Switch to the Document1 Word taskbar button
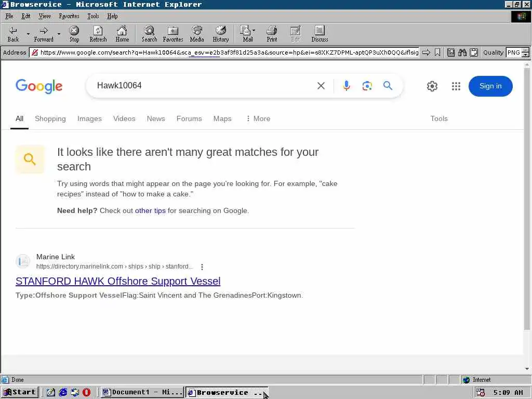 pyautogui.click(x=142, y=393)
